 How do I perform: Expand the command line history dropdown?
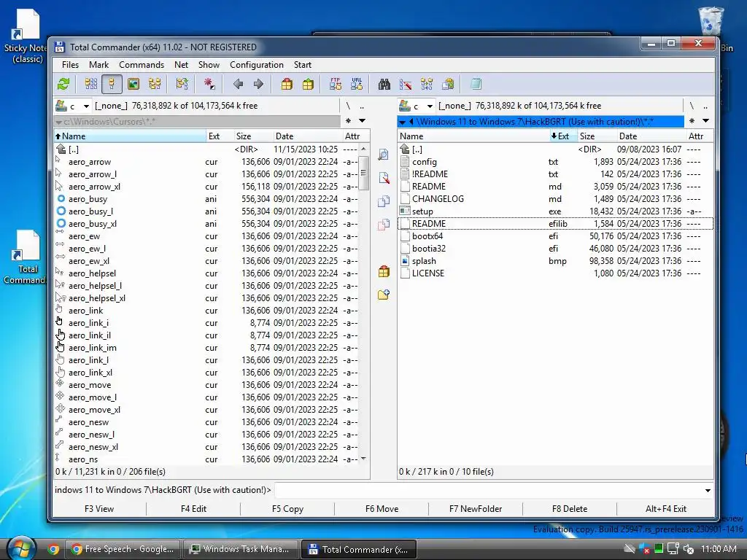pos(708,491)
